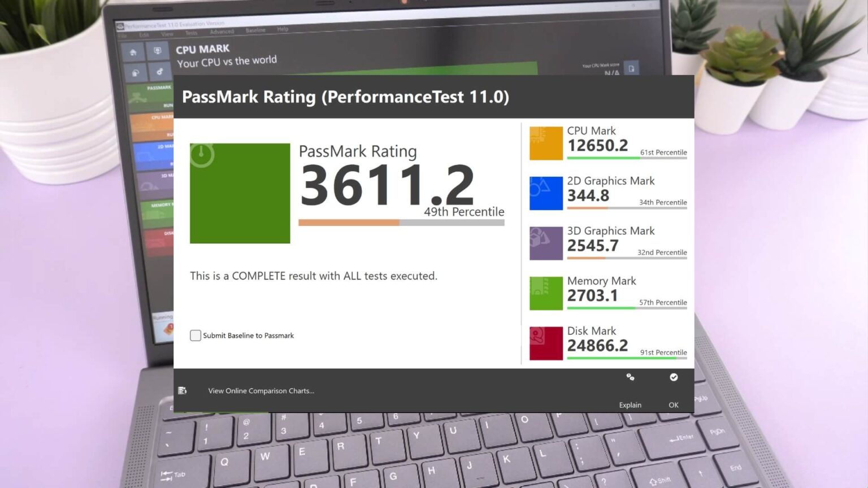This screenshot has width=868, height=488.
Task: Open View Online Comparison Charts
Action: coord(261,390)
